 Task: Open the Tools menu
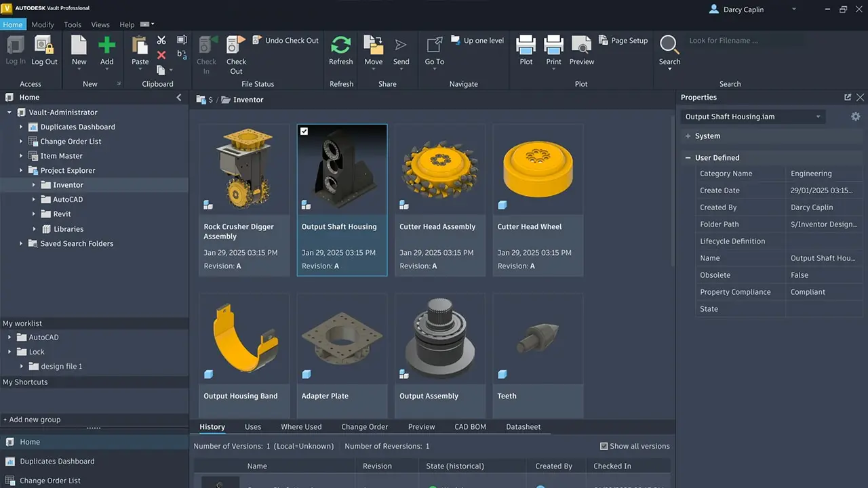click(73, 24)
